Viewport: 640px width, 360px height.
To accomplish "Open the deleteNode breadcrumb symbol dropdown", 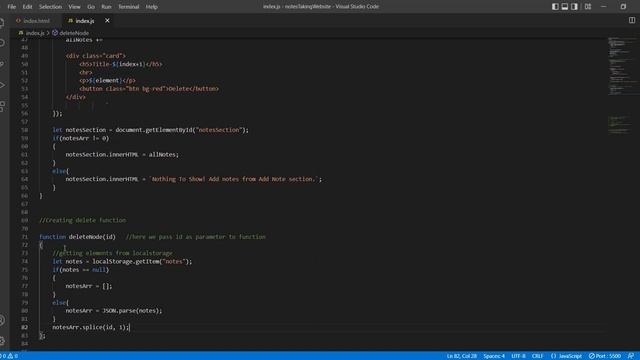I will pyautogui.click(x=74, y=33).
